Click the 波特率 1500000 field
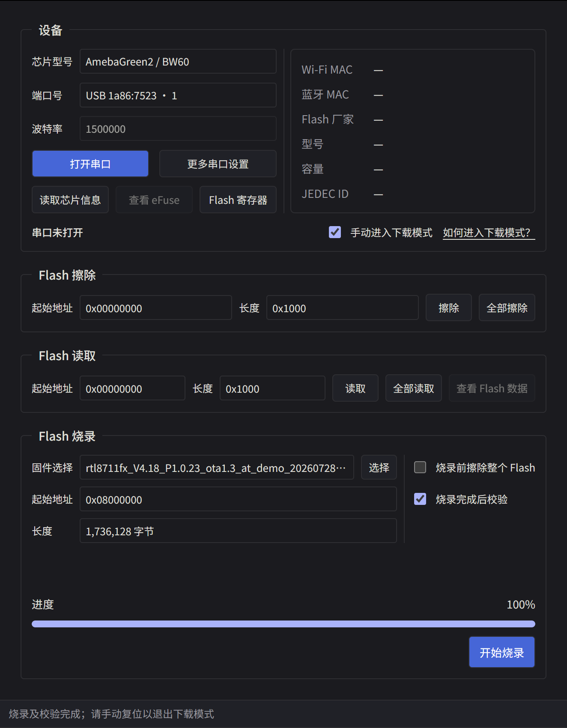567x728 pixels. pyautogui.click(x=178, y=129)
